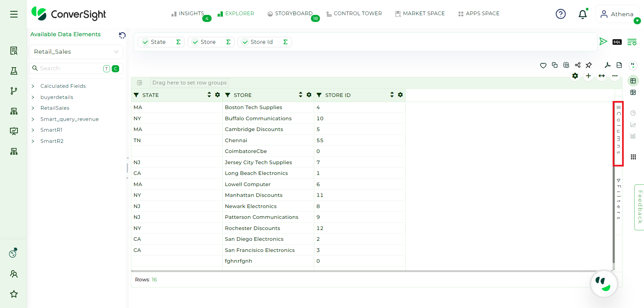Uncheck the Store Id column chip
This screenshot has height=308, width=644.
pyautogui.click(x=245, y=42)
